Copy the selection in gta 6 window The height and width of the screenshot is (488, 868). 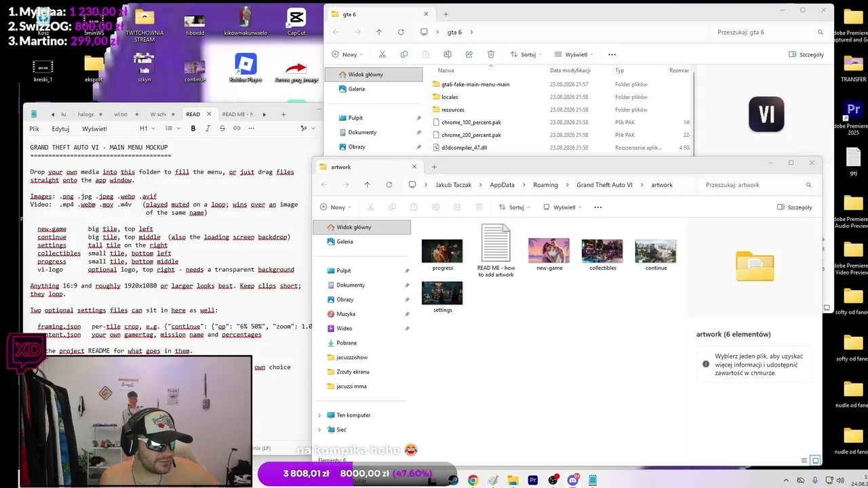tap(404, 54)
